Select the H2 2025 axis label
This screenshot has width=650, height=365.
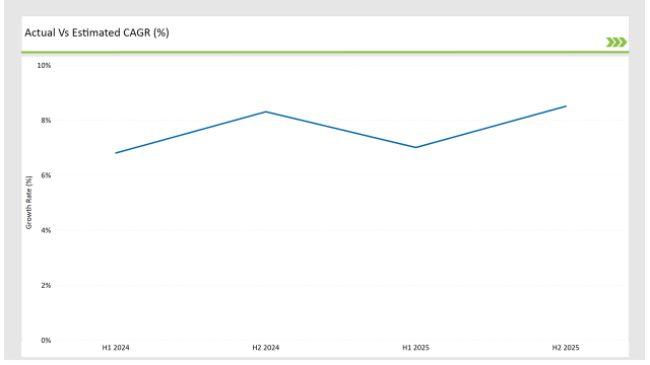point(565,348)
